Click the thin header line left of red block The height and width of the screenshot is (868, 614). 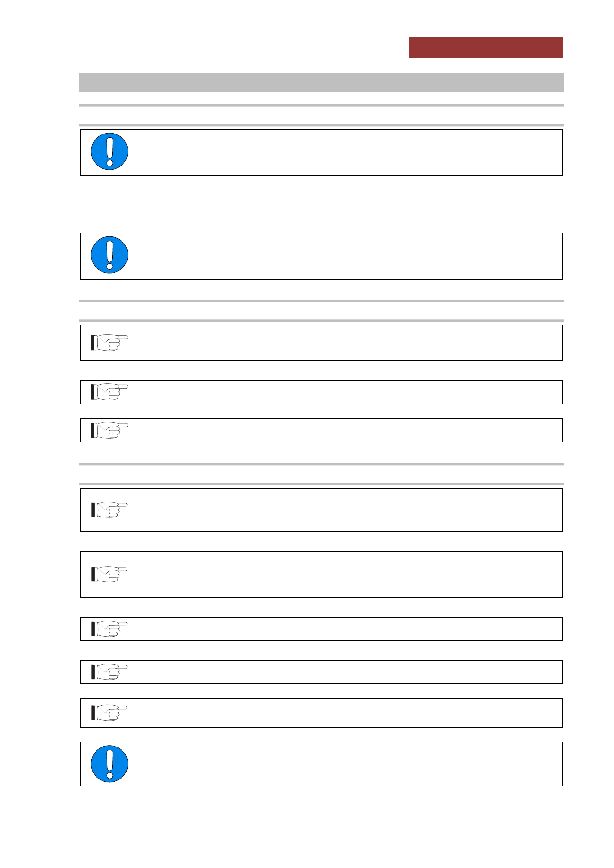[244, 58]
